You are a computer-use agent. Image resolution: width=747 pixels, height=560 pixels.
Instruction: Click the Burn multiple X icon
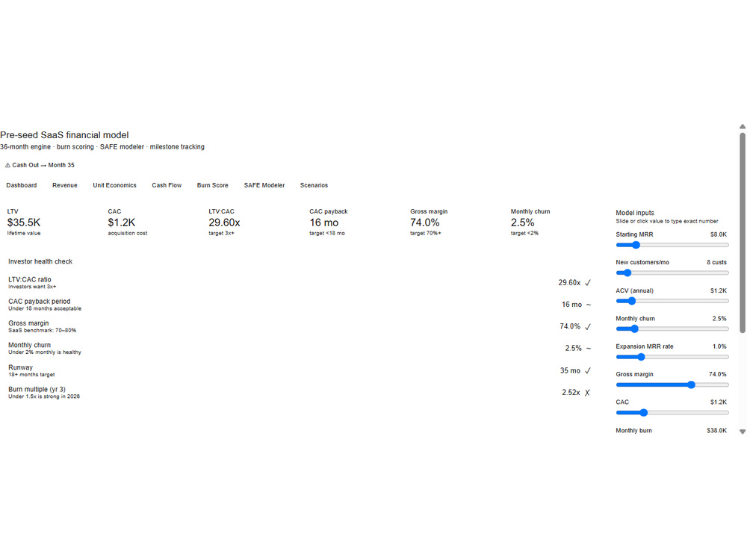587,393
